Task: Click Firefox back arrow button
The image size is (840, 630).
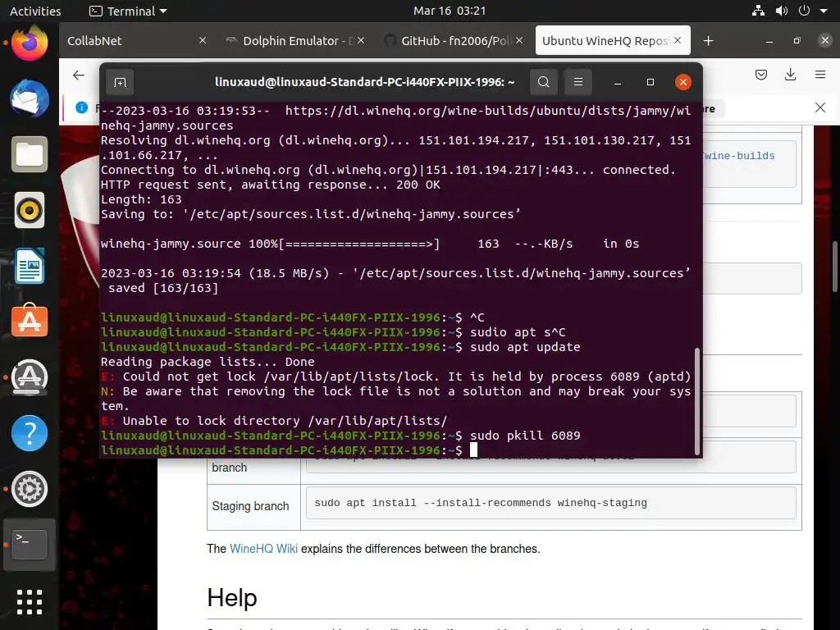Action: [79, 75]
